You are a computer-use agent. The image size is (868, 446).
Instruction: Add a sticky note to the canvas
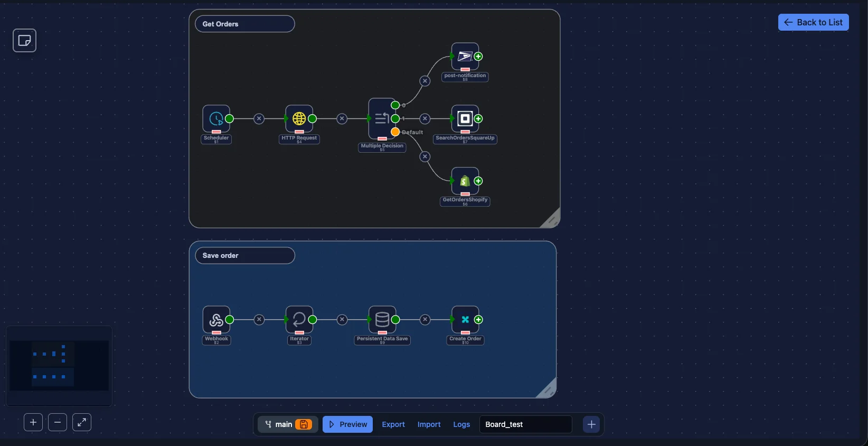[24, 41]
